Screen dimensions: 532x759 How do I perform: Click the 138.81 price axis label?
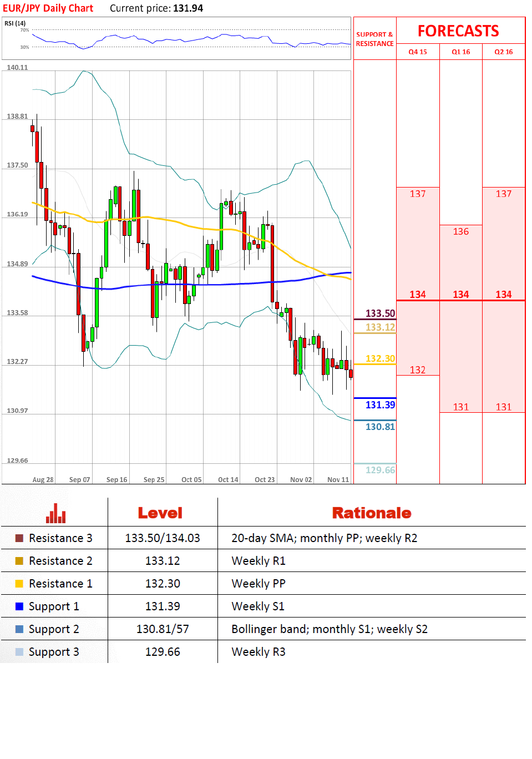coord(17,116)
